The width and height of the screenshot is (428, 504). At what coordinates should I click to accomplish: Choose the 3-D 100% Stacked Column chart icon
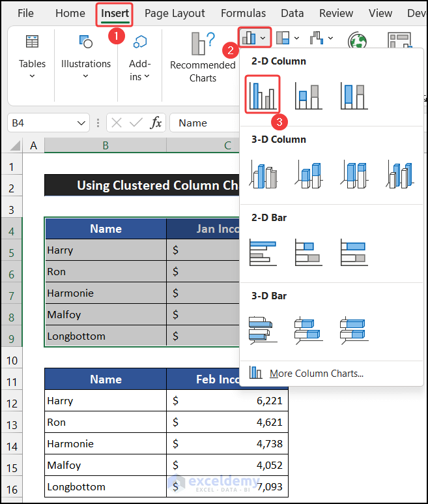point(354,174)
